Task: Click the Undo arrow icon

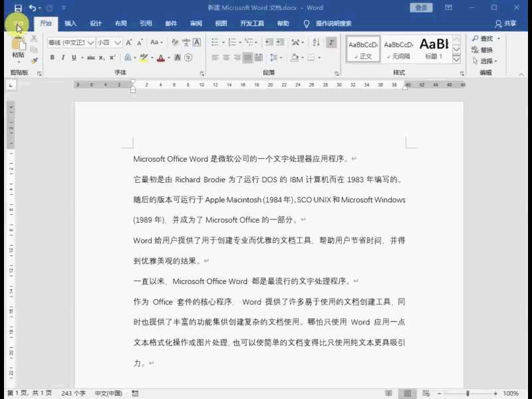Action: [33, 8]
